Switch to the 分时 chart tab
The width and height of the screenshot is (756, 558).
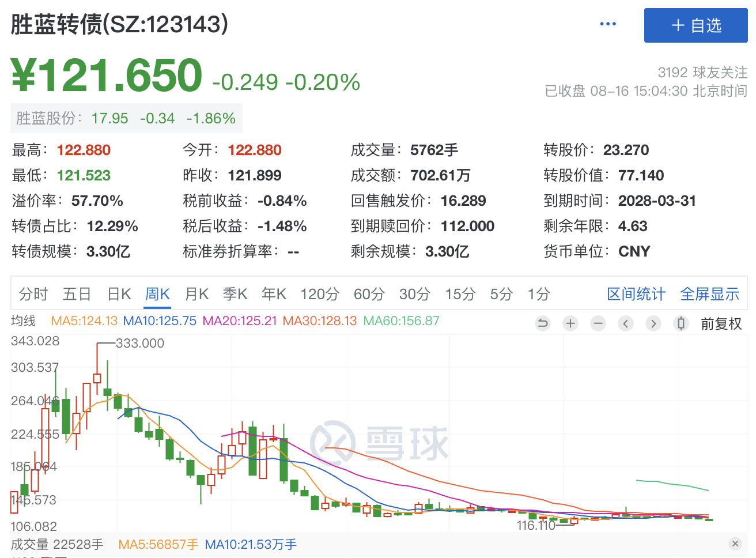[x=33, y=294]
